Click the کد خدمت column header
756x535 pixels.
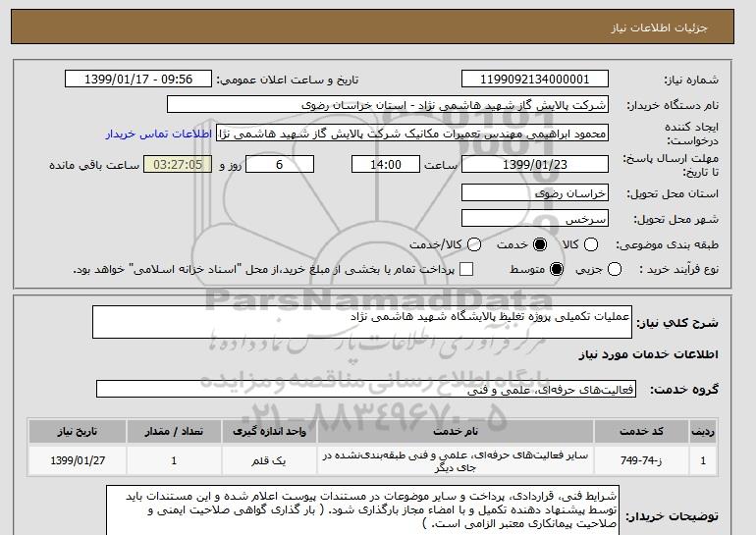641,431
